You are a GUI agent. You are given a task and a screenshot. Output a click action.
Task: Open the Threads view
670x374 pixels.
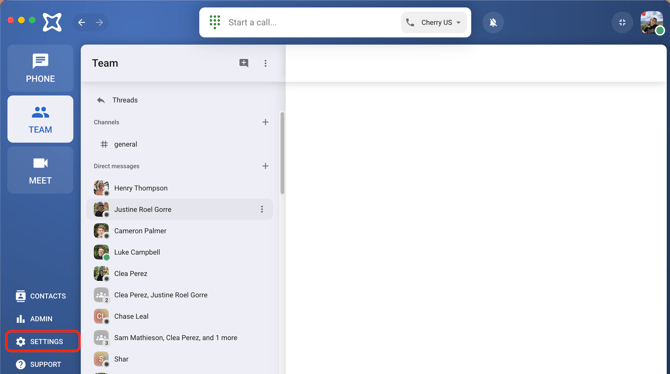(x=117, y=100)
